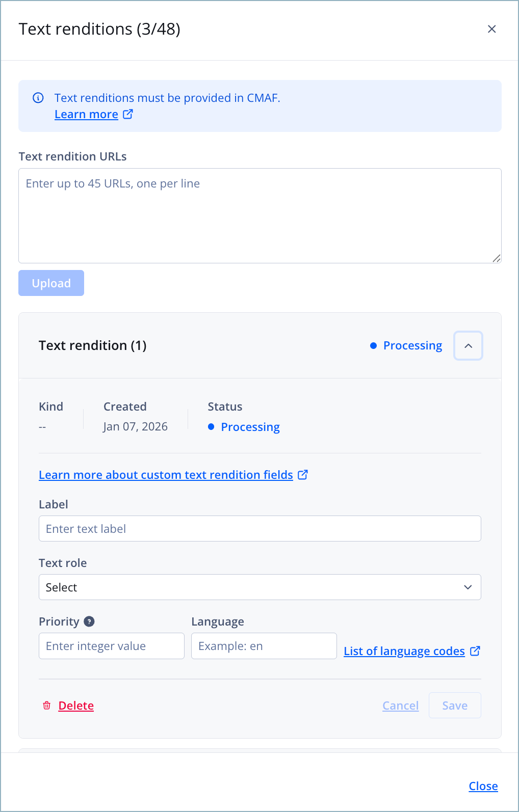The image size is (519, 812).
Task: Click the external link icon beside Learn more
Action: [128, 114]
